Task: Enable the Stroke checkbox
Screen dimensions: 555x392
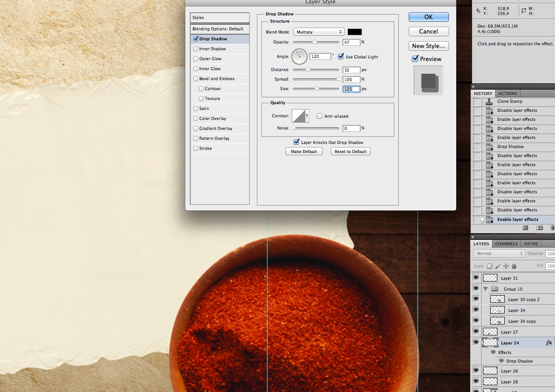Action: [196, 148]
